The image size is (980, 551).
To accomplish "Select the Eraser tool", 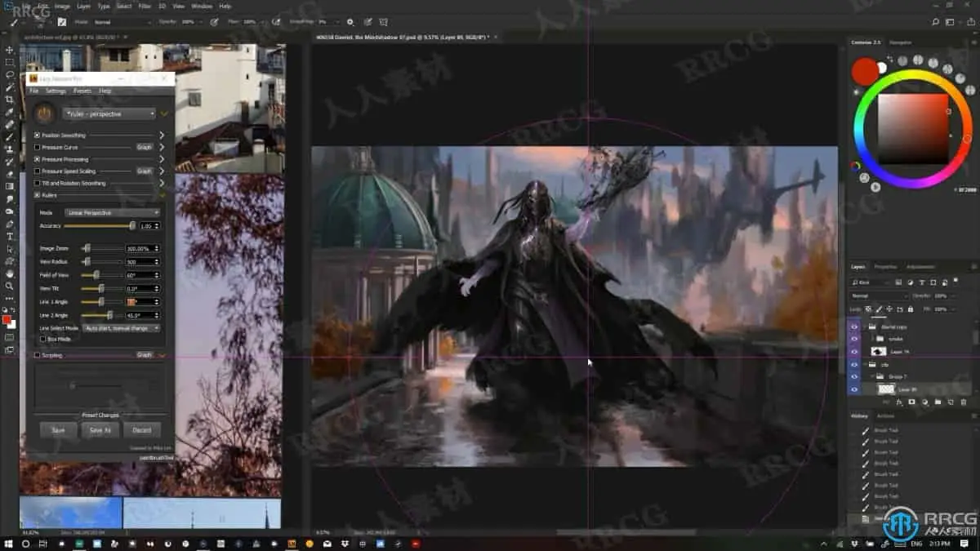I will click(x=10, y=174).
